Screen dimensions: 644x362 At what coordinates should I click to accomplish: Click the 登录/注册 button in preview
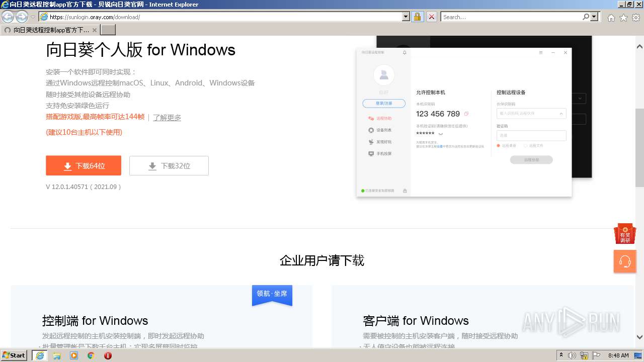pos(384,103)
